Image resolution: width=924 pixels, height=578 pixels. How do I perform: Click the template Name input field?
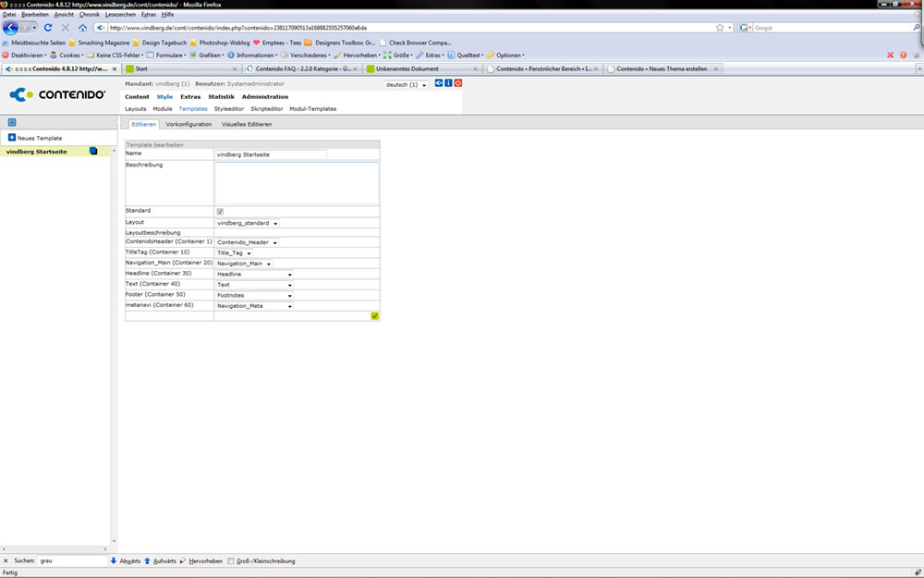point(271,154)
